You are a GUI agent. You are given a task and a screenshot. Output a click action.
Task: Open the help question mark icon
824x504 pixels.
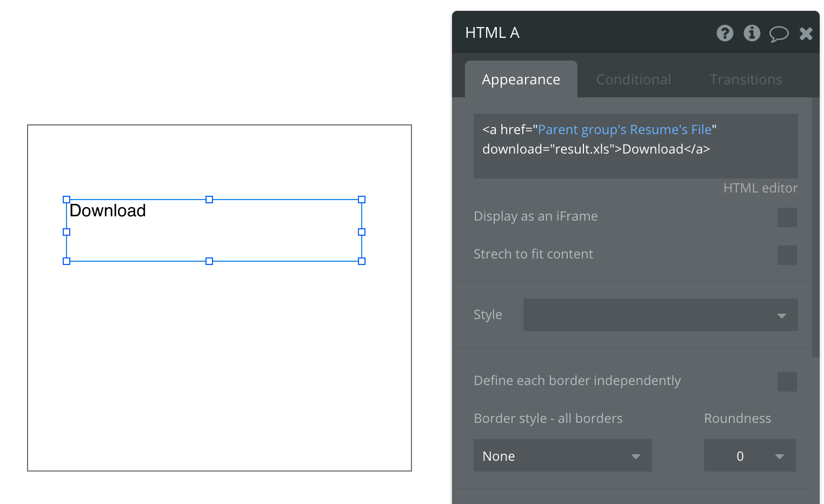coord(725,34)
